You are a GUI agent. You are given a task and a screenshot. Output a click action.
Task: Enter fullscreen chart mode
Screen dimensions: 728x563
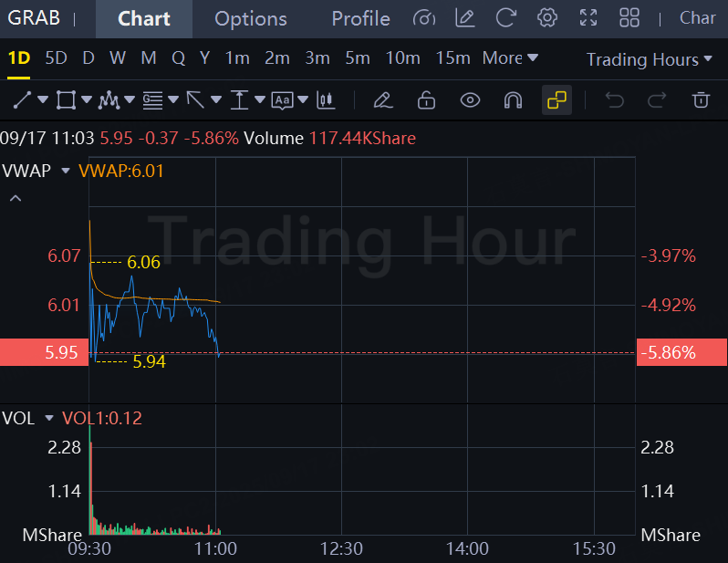pos(588,18)
